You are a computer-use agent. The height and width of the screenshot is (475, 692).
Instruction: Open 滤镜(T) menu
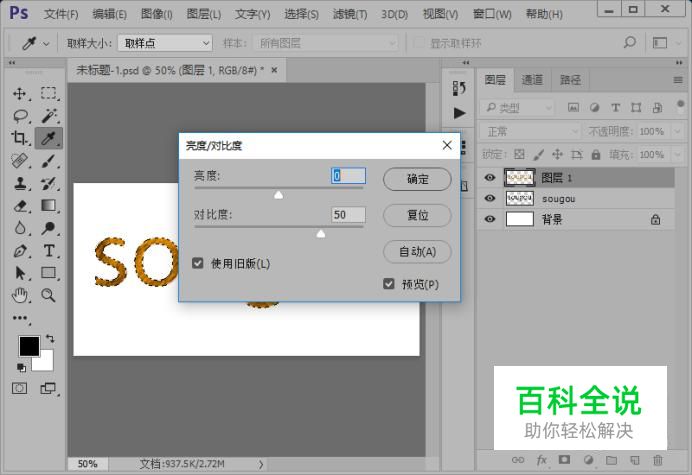pyautogui.click(x=350, y=14)
